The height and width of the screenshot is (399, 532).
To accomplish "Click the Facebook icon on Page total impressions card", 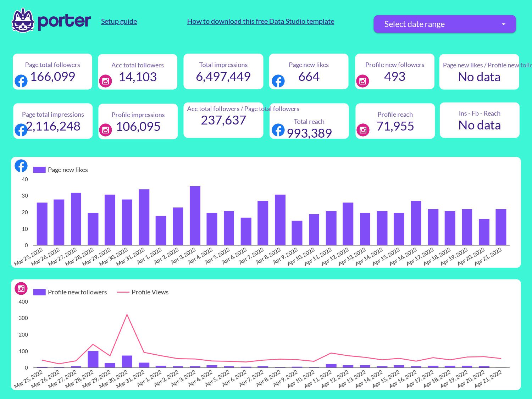I will coord(21,130).
